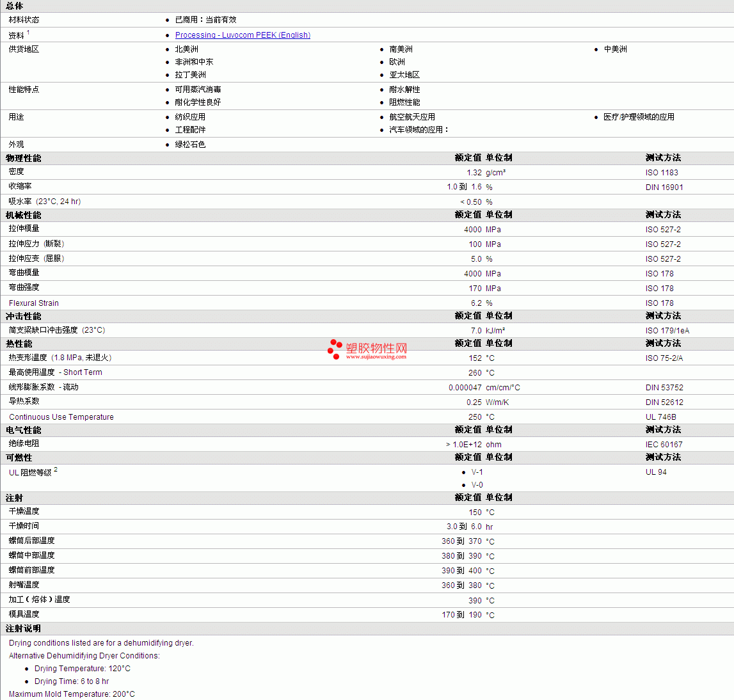The height and width of the screenshot is (700, 734).
Task: Select the 已商用：当前有效 status text
Action: 205,20
